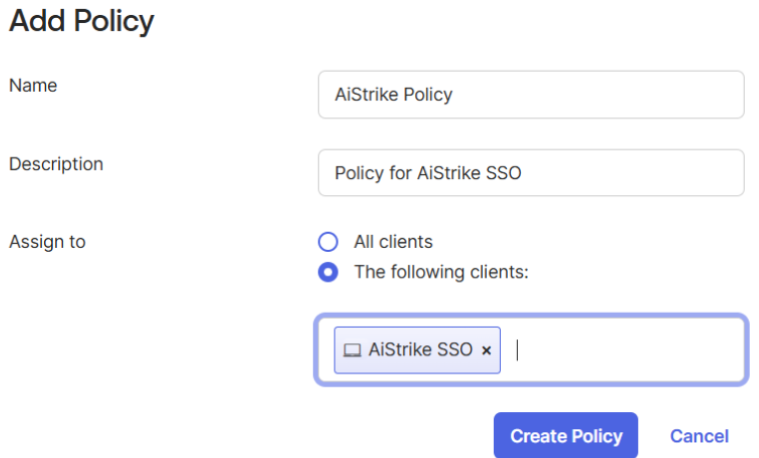Viewport: 759px width, 458px height.
Task: Click the All clients label text
Action: 393,242
